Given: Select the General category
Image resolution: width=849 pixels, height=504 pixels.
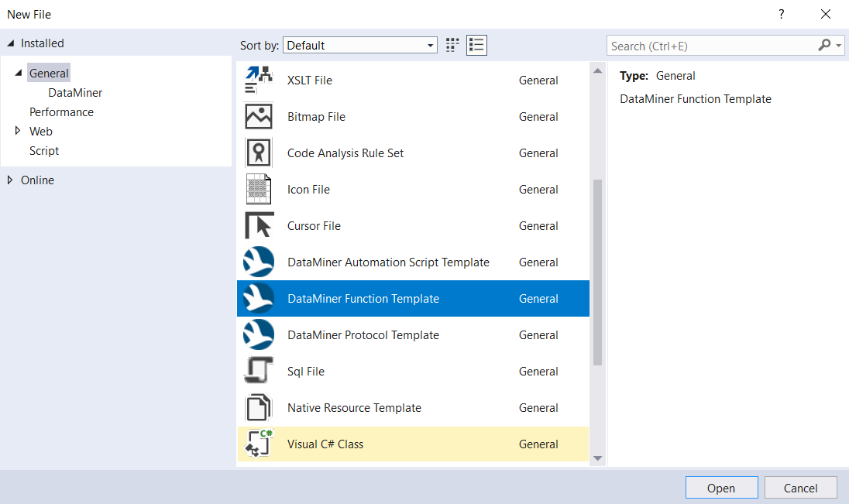Looking at the screenshot, I should tap(49, 73).
